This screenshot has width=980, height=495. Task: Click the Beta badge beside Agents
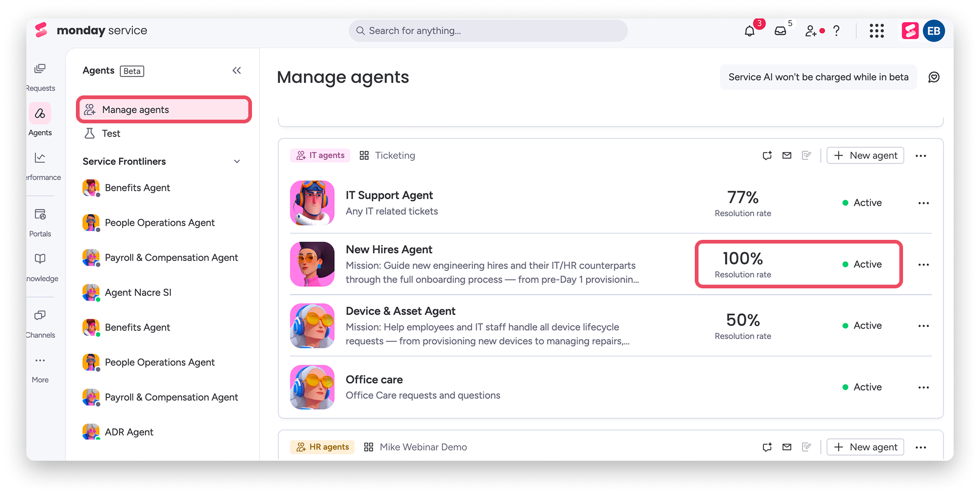132,71
